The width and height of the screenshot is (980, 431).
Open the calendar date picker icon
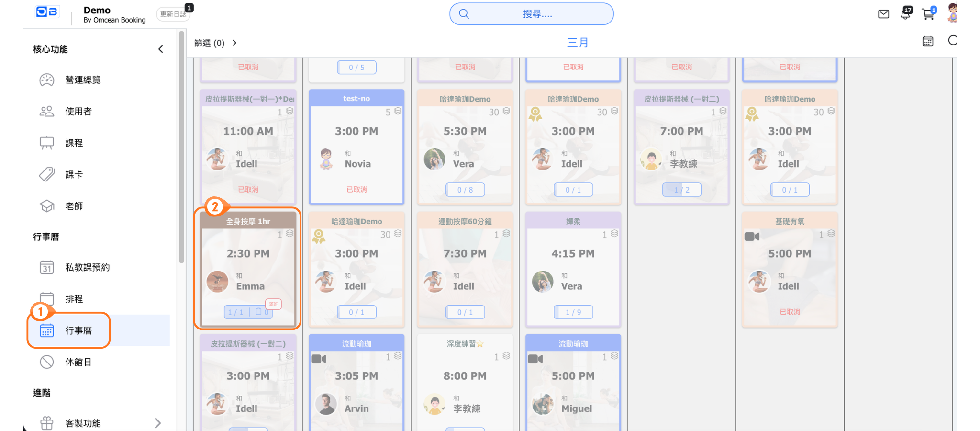(927, 42)
